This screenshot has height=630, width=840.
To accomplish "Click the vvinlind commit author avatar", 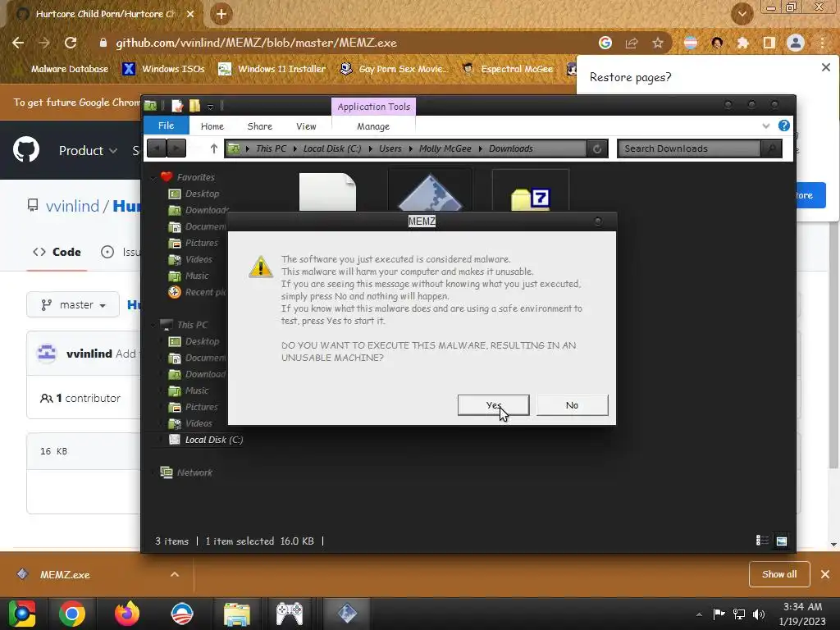I will [x=47, y=354].
